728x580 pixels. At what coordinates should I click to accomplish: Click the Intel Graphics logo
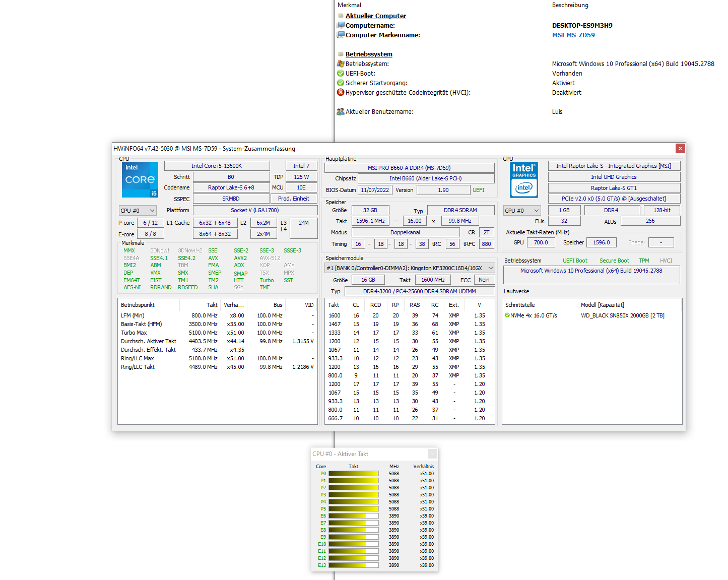tap(524, 179)
